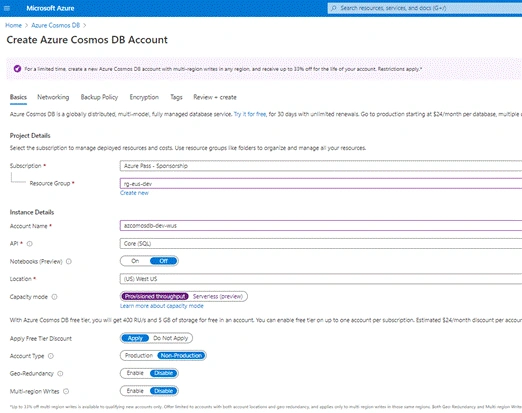Open the Location dropdown showing West US
522x413 pixels.
coord(321,279)
